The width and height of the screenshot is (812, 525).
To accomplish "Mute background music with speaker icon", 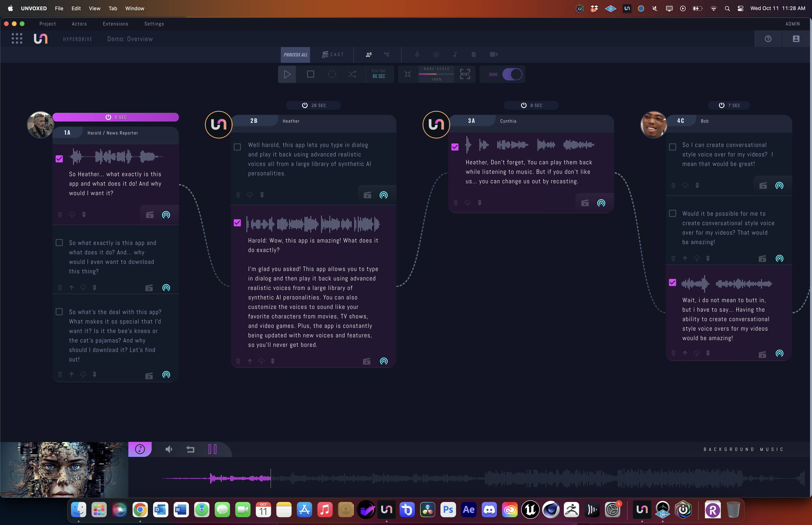I will pyautogui.click(x=169, y=449).
